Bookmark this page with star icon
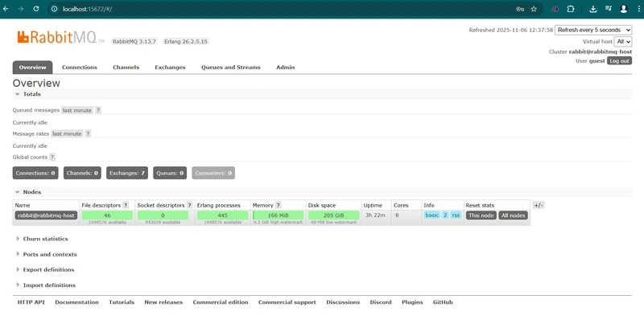 click(x=534, y=9)
